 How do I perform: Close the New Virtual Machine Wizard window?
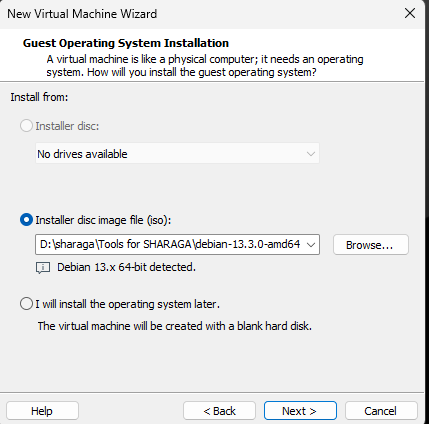pos(410,14)
